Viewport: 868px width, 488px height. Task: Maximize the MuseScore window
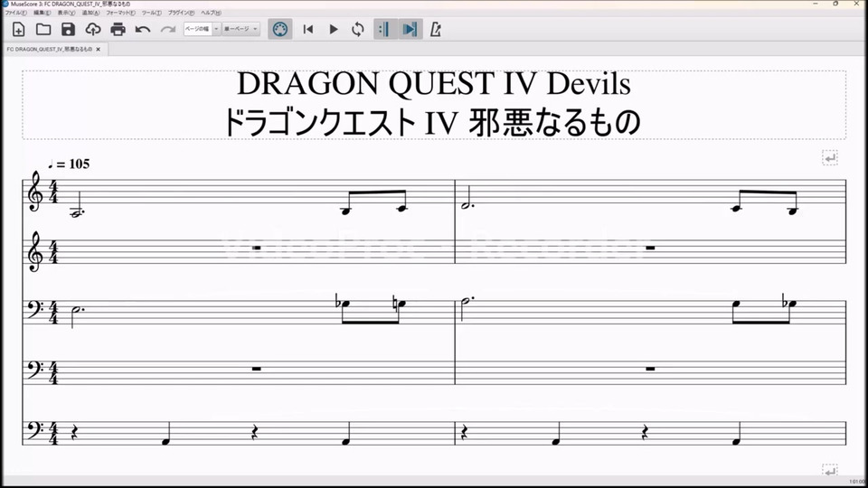pos(835,4)
